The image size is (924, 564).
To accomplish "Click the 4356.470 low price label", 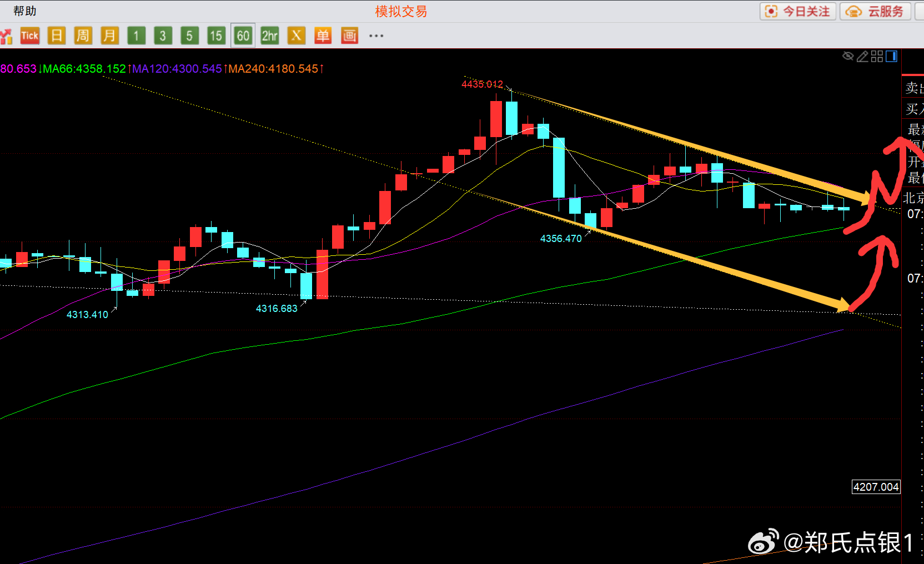I will click(561, 239).
